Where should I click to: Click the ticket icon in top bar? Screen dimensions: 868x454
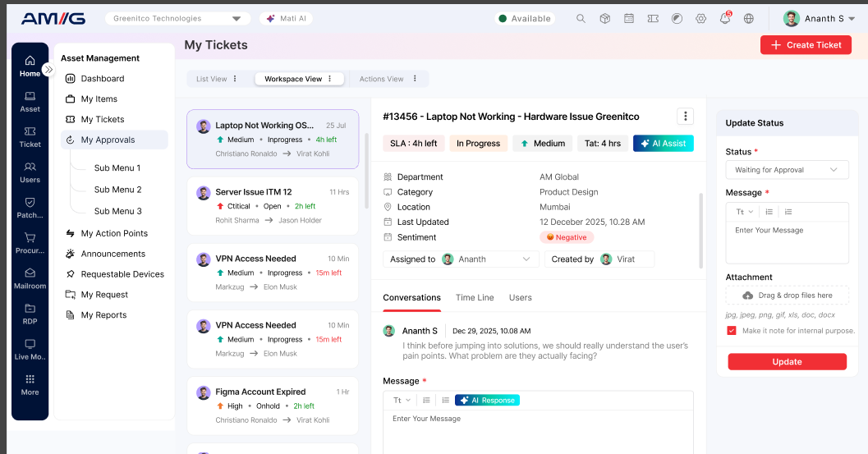[653, 18]
